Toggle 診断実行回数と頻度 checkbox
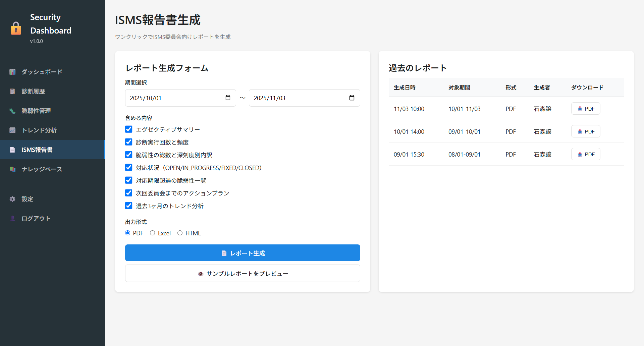 [129, 142]
